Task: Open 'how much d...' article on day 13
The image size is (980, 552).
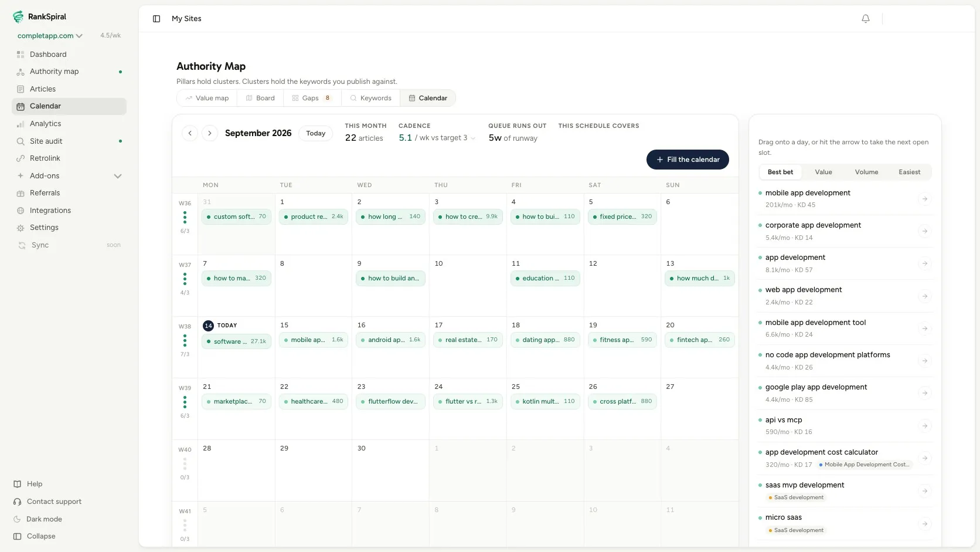Action: point(700,278)
